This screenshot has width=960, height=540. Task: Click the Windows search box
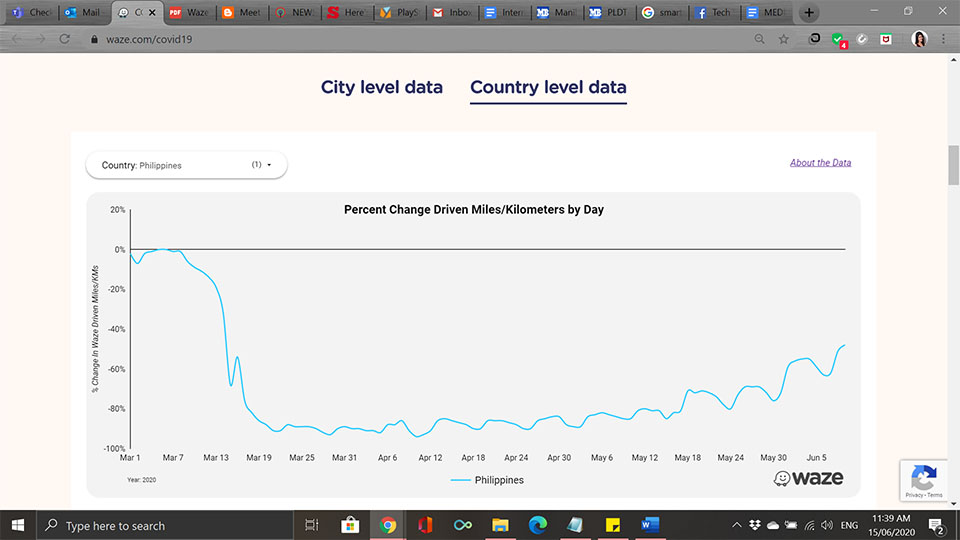tap(165, 525)
